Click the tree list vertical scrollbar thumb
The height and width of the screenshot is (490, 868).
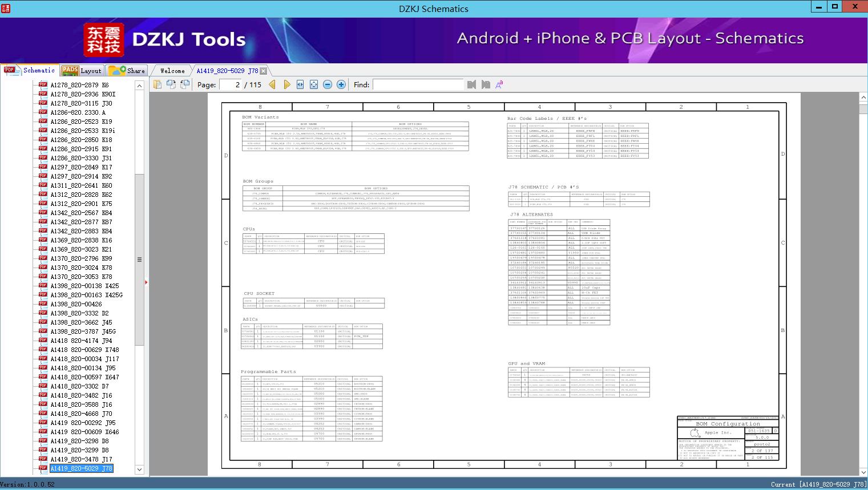(139, 260)
